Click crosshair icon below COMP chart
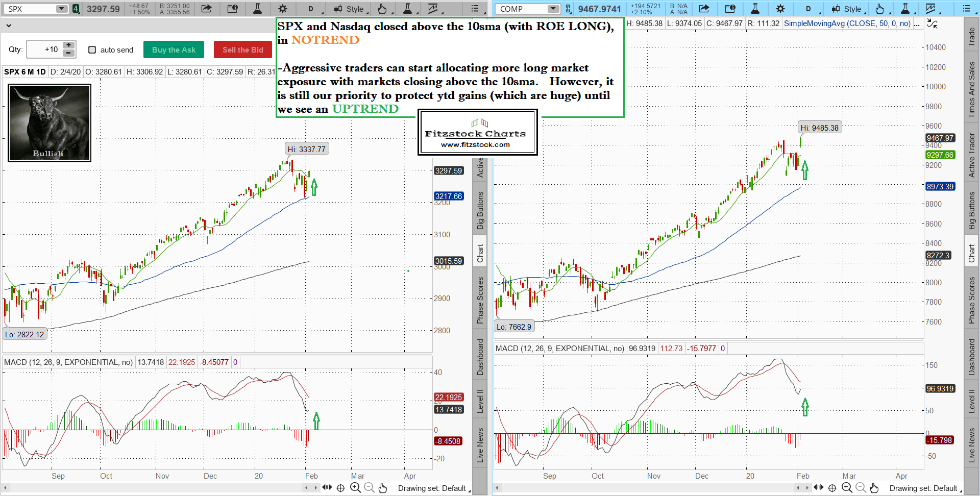Image resolution: width=980 pixels, height=496 pixels. (832, 488)
